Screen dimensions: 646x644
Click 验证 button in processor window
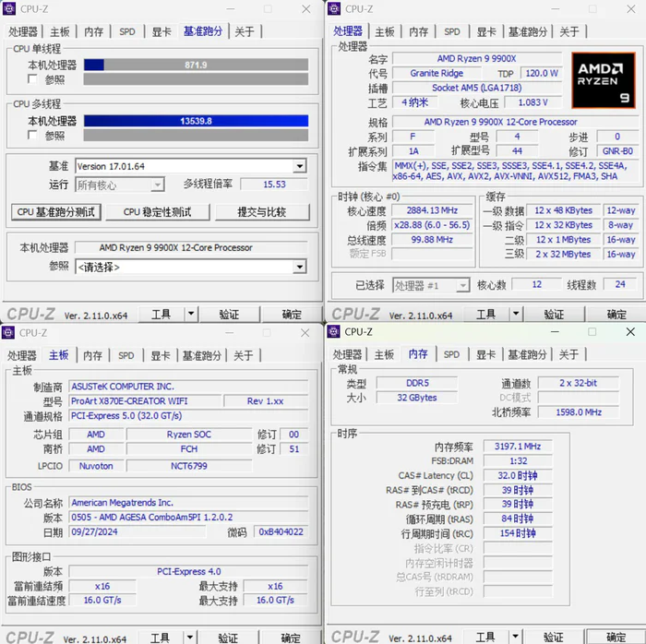[554, 315]
